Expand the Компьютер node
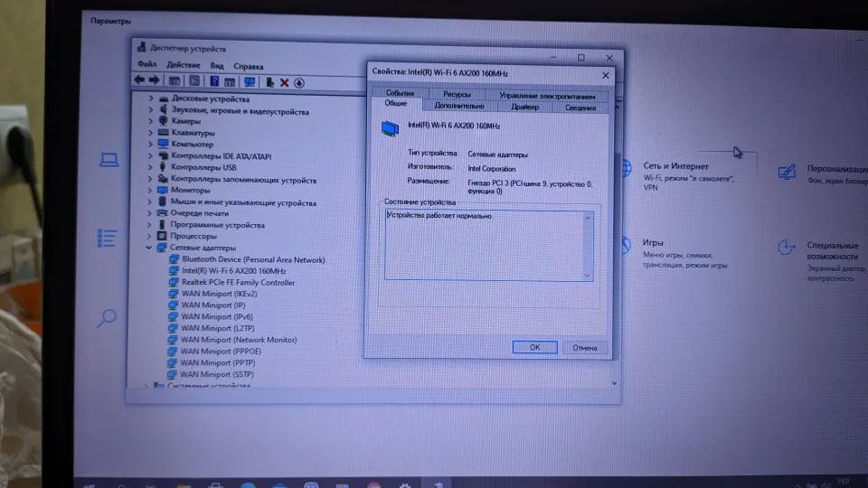 click(151, 144)
